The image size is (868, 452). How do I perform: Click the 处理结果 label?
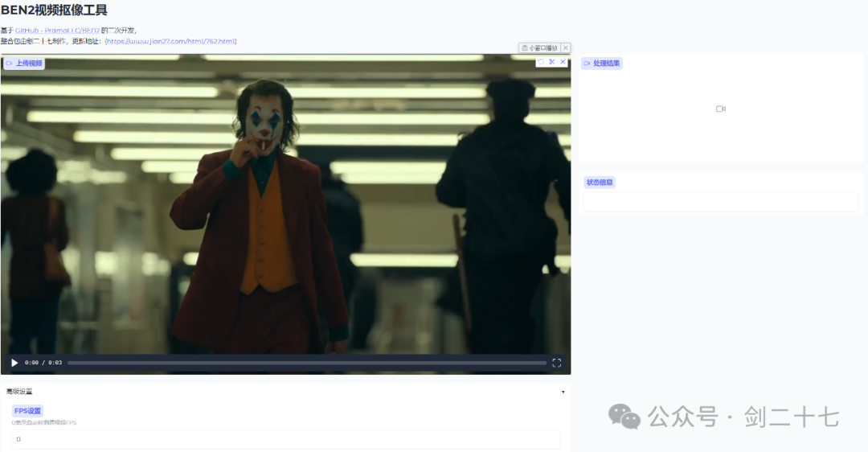[602, 64]
